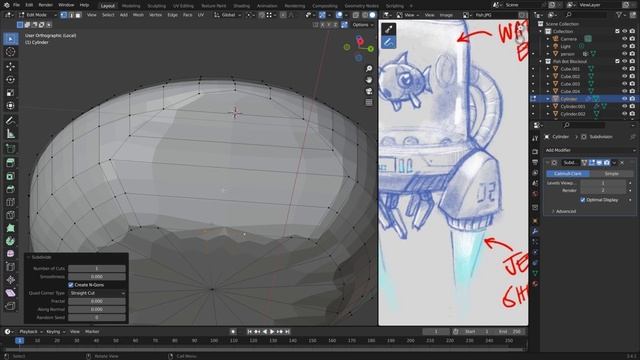The height and width of the screenshot is (360, 640).
Task: Hide Light in viewport via eye icon
Action: [x=624, y=46]
